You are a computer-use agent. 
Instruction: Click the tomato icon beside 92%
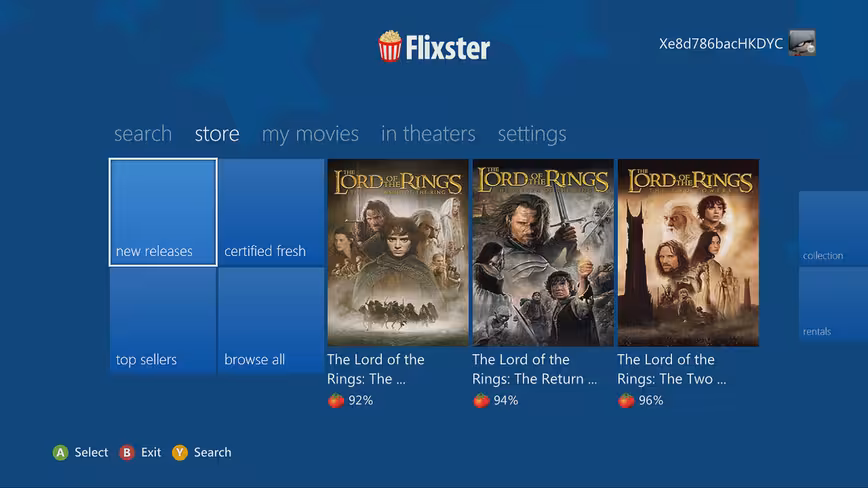[336, 400]
